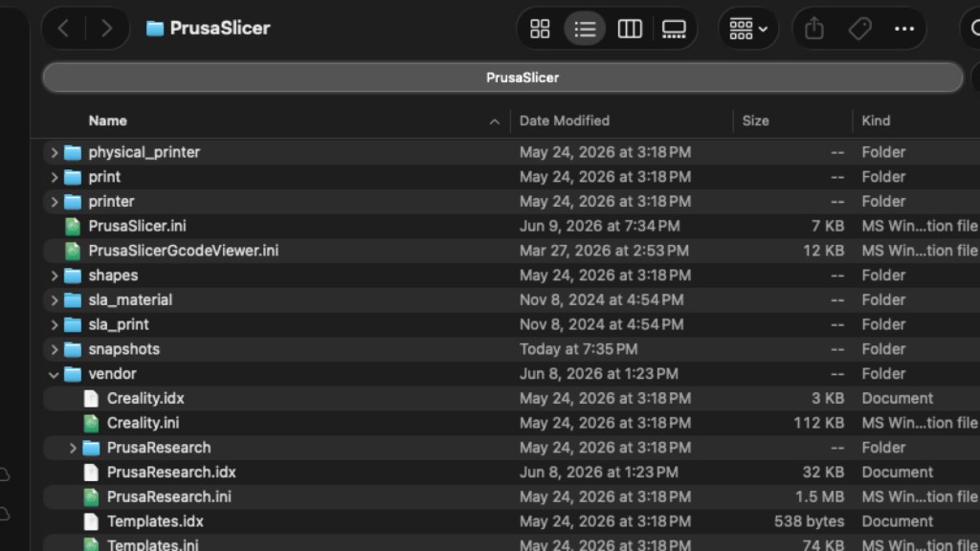Image resolution: width=980 pixels, height=551 pixels.
Task: Select list view mode
Action: [585, 29]
